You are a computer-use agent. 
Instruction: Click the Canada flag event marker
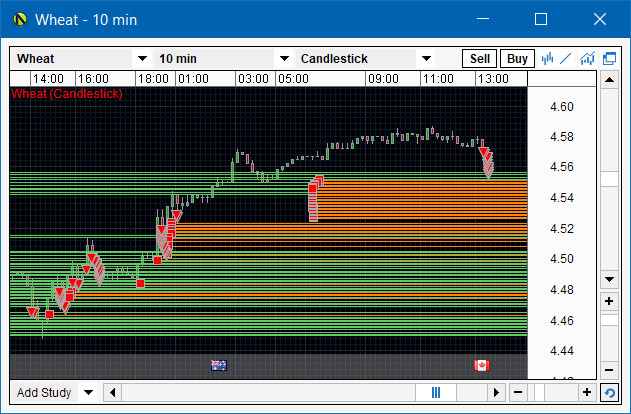[481, 366]
